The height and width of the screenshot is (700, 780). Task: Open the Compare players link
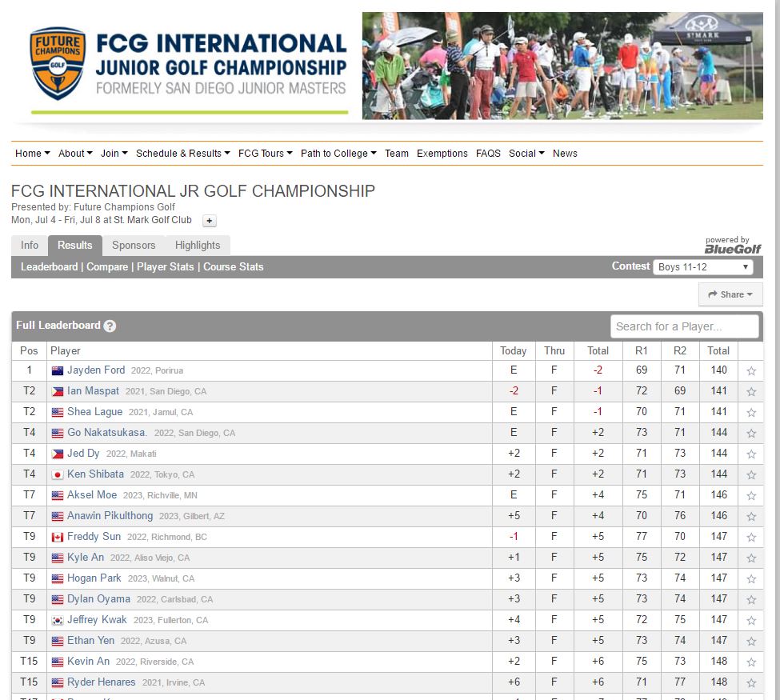(x=107, y=266)
